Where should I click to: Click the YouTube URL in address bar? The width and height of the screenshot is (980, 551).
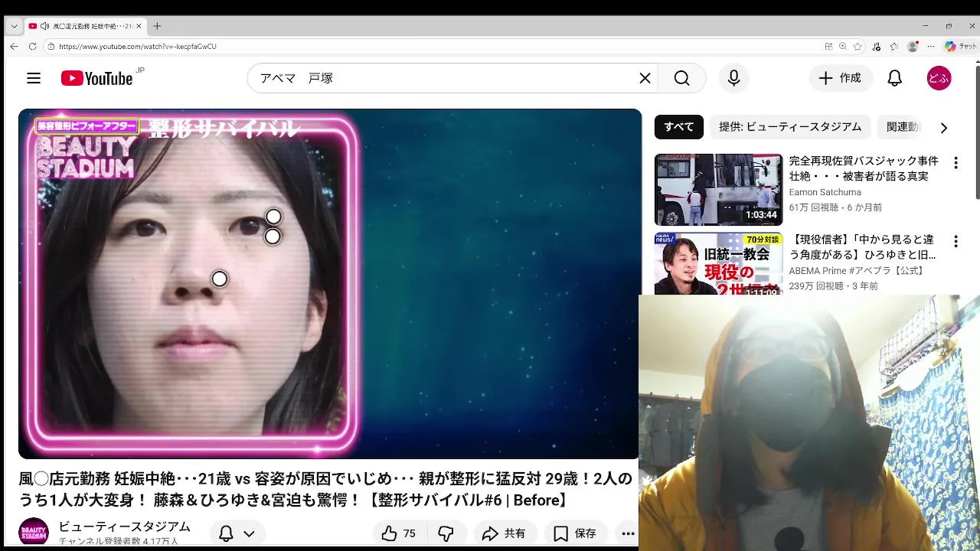(138, 46)
